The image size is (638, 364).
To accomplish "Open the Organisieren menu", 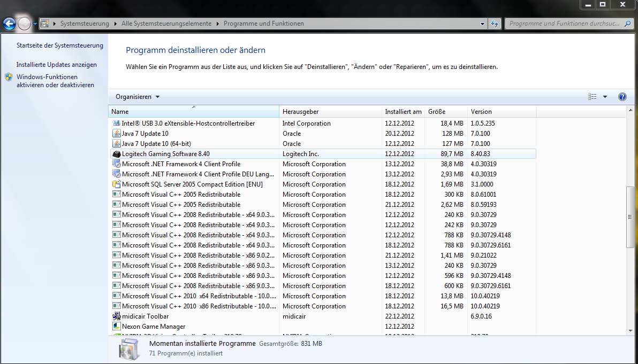I will click(x=138, y=97).
